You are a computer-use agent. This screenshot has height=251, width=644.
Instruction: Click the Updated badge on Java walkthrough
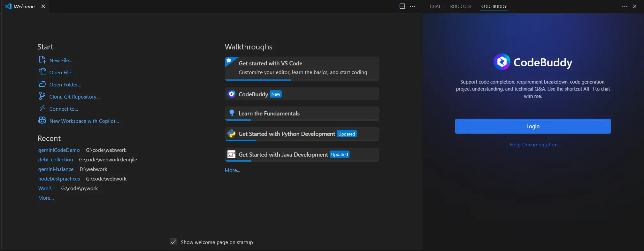[339, 154]
